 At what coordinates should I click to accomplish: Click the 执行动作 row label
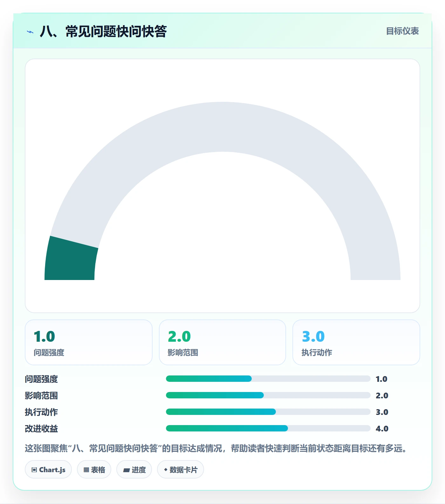[41, 412]
